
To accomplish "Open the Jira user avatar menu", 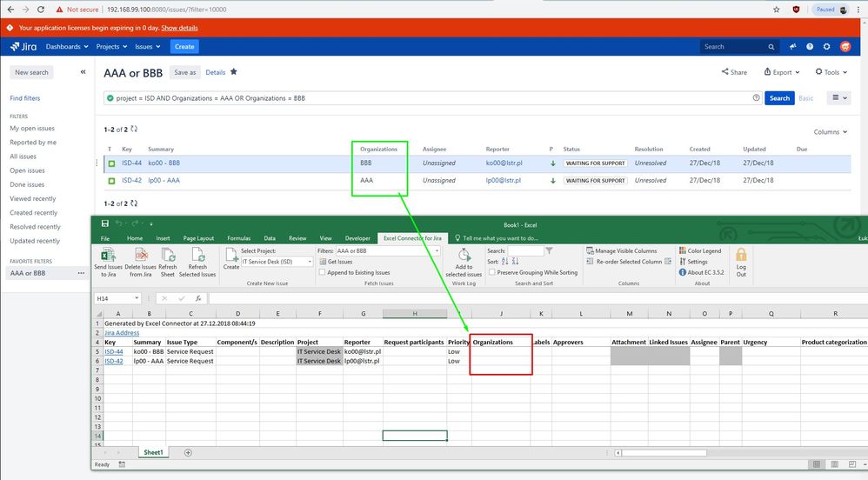I will click(845, 46).
